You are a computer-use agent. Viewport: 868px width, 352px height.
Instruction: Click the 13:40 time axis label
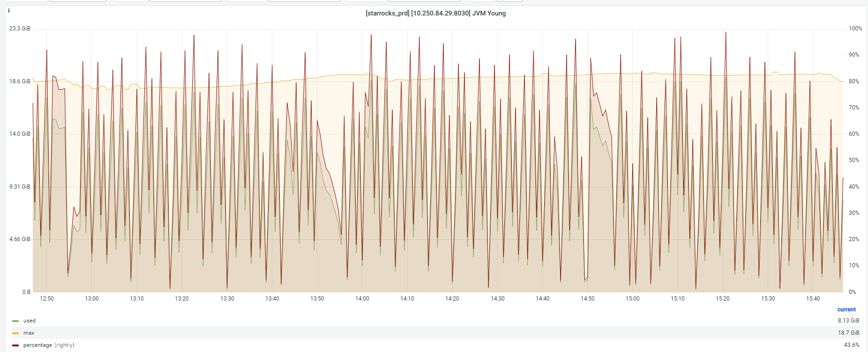(272, 299)
